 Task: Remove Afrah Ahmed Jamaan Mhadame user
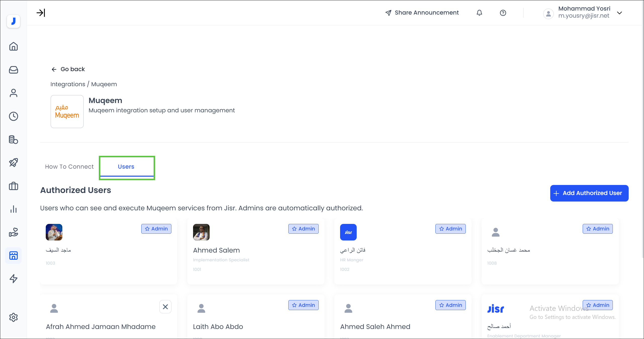[x=165, y=307]
